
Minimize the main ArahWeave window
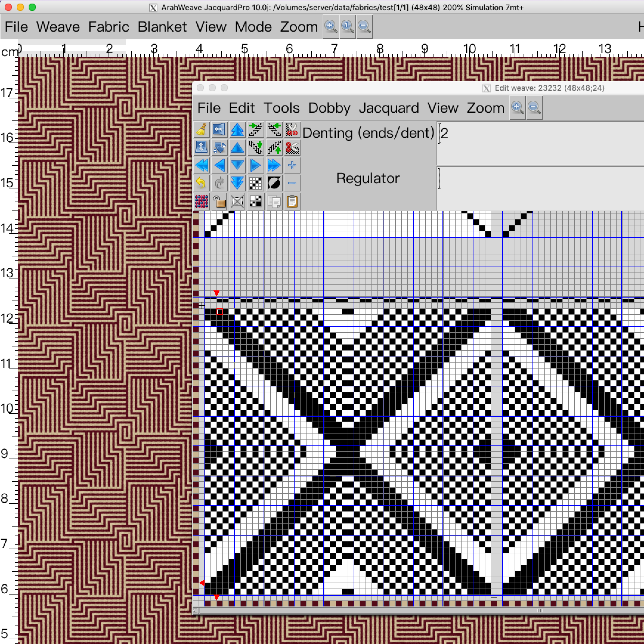(x=20, y=7)
